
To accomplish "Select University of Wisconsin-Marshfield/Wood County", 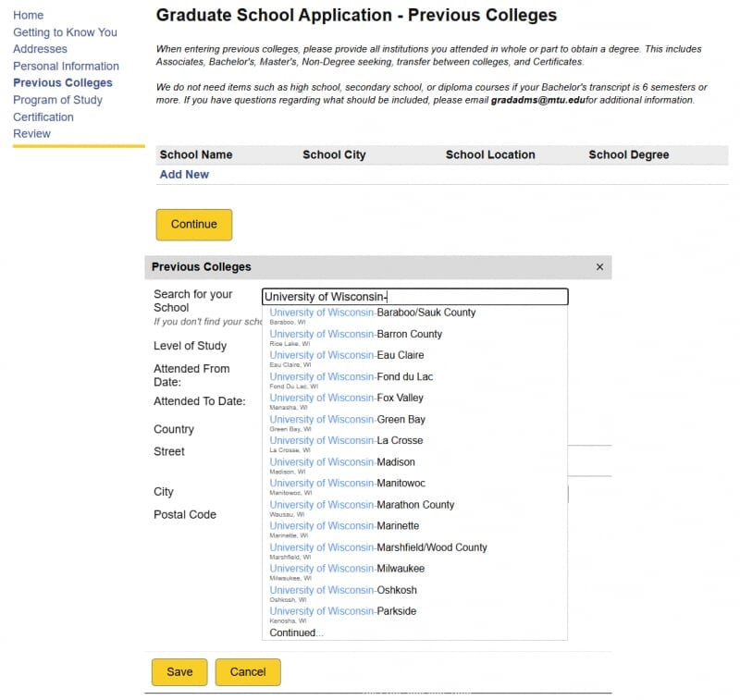I will [414, 551].
